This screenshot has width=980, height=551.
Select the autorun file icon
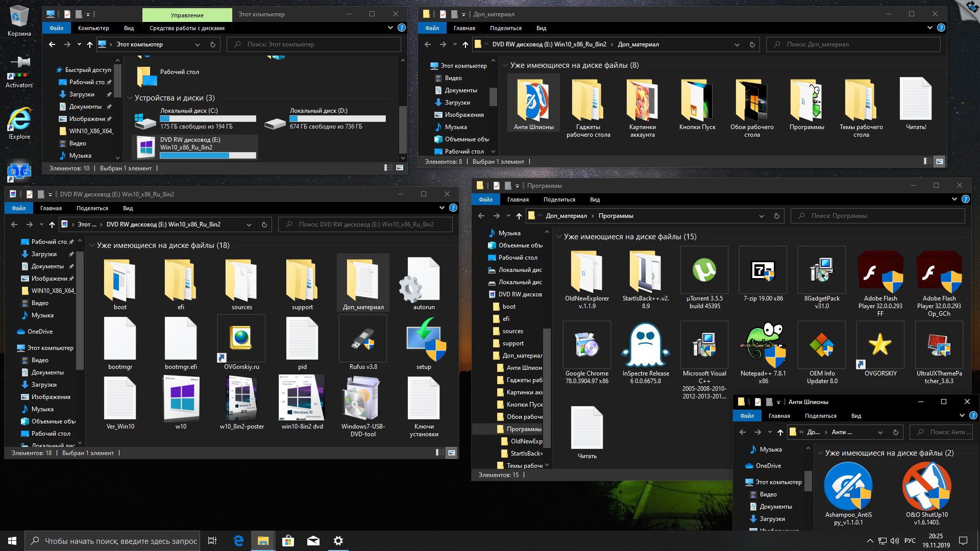[420, 280]
